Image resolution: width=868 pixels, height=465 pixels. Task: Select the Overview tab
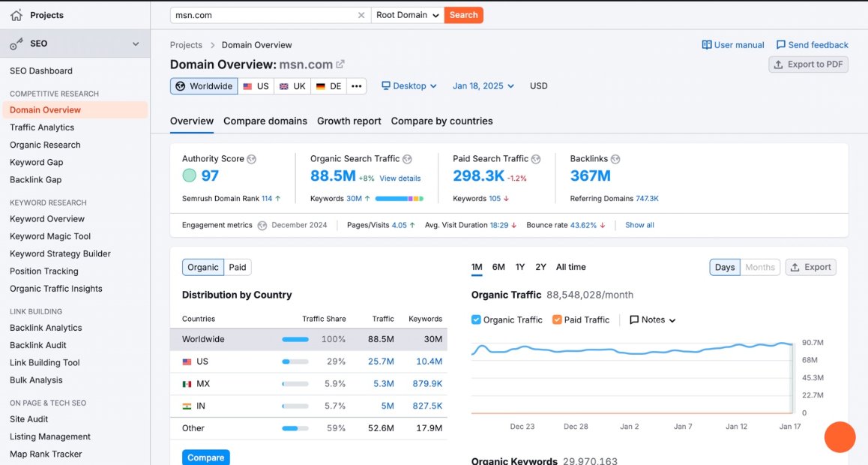(x=192, y=121)
